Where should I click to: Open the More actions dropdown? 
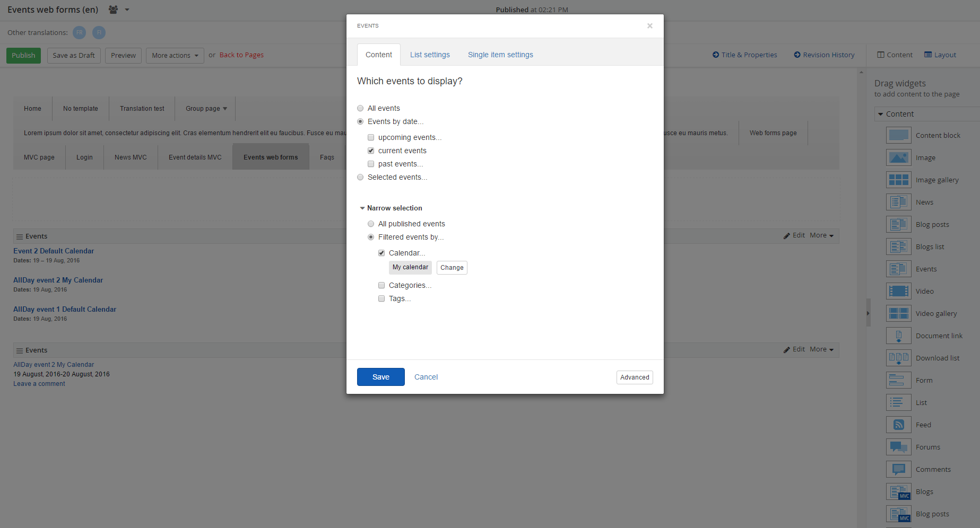[x=175, y=56]
